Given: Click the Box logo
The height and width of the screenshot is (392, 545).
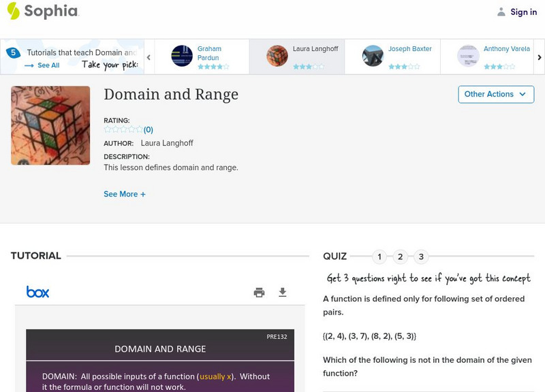Looking at the screenshot, I should tap(38, 292).
